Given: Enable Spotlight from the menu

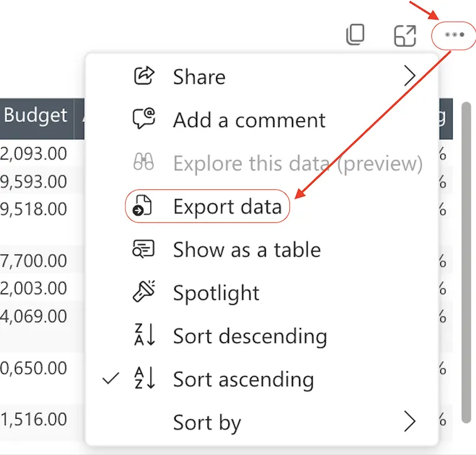Looking at the screenshot, I should point(262,292).
